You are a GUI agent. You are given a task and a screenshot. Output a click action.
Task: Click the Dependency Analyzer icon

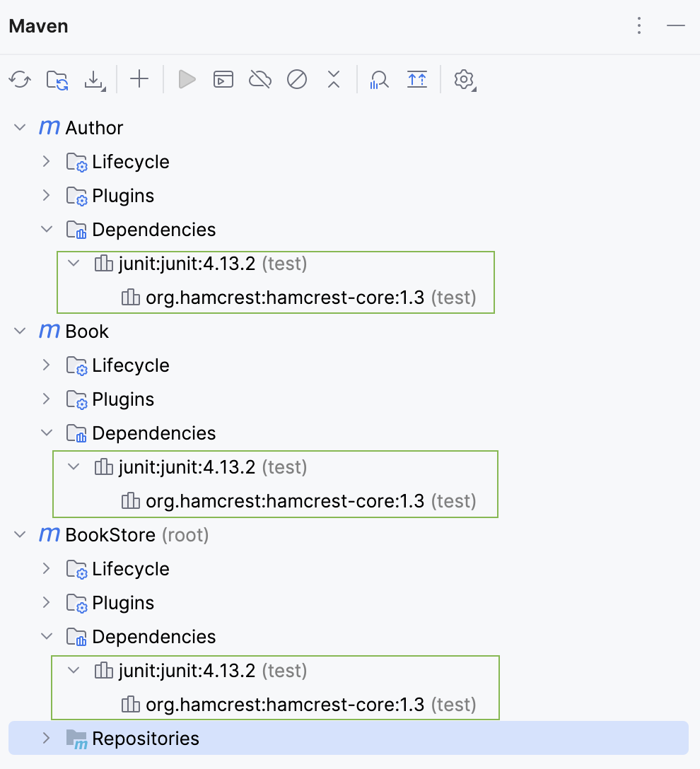pos(378,79)
